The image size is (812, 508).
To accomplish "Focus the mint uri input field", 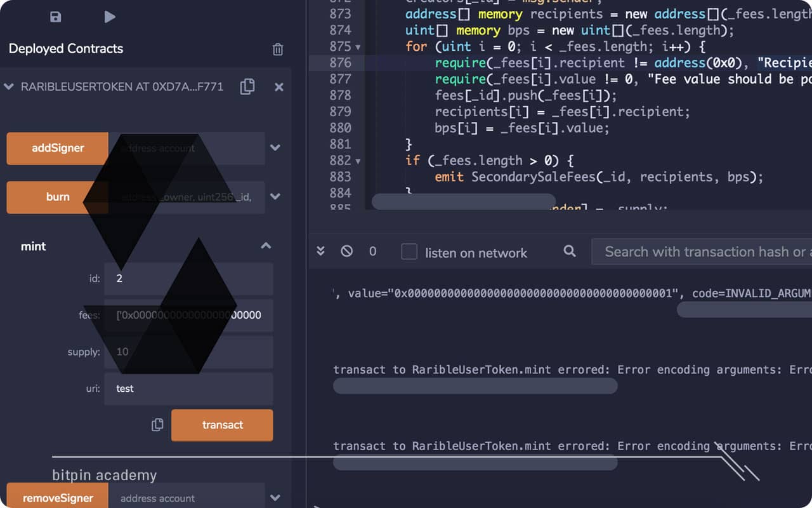I will (x=188, y=389).
